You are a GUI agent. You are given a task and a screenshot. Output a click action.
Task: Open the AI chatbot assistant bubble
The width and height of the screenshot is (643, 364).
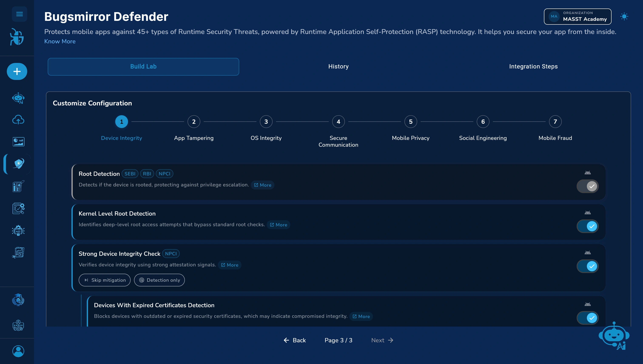614,336
